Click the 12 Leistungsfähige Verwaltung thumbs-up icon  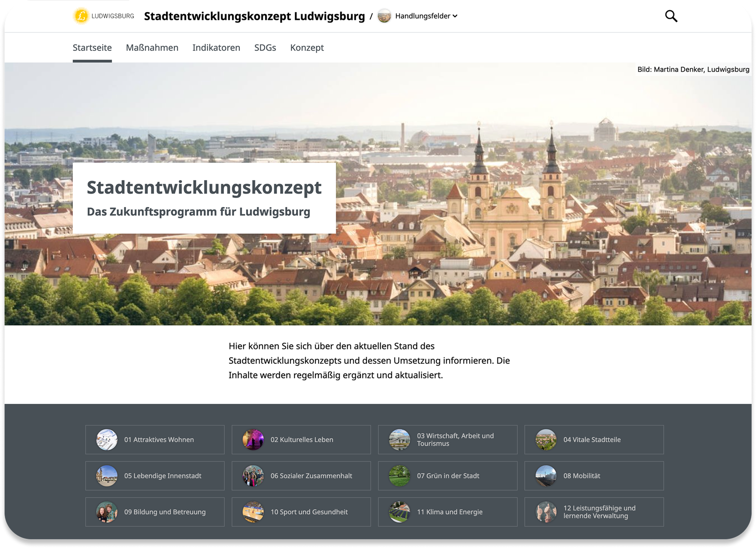pyautogui.click(x=546, y=512)
